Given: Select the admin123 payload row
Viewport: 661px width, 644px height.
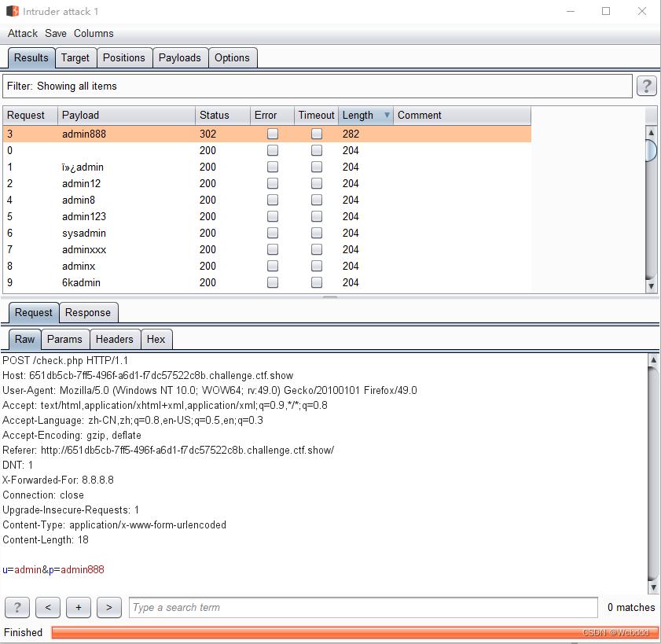Looking at the screenshot, I should 267,216.
